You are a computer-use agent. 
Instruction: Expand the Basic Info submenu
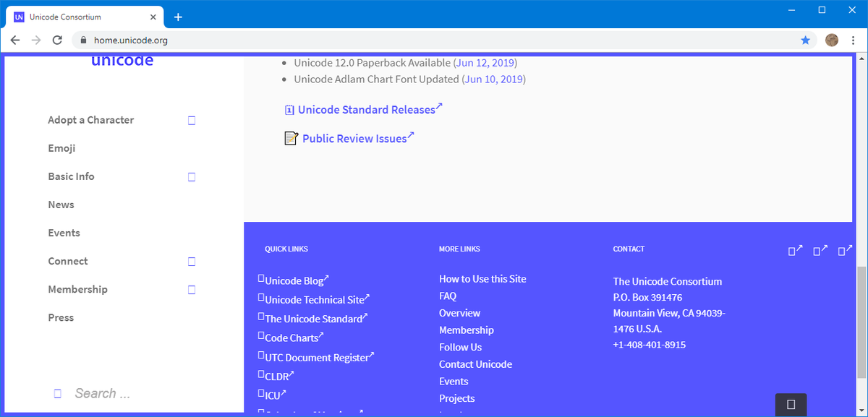(192, 177)
